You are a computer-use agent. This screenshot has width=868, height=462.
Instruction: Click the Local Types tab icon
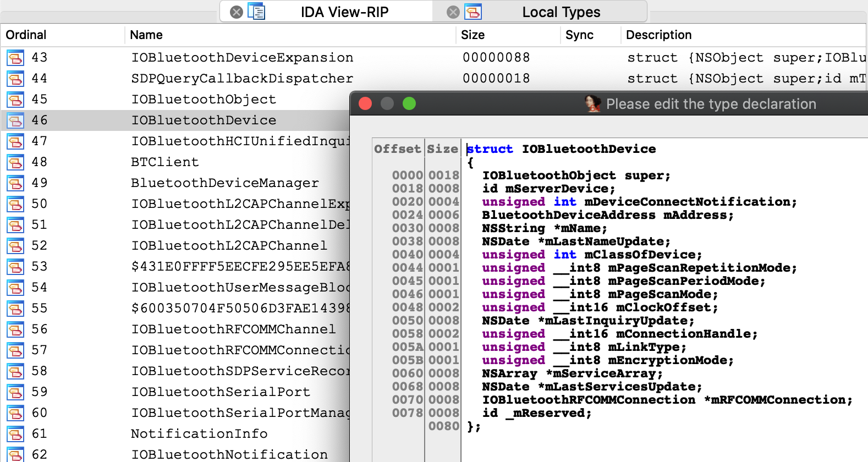473,12
